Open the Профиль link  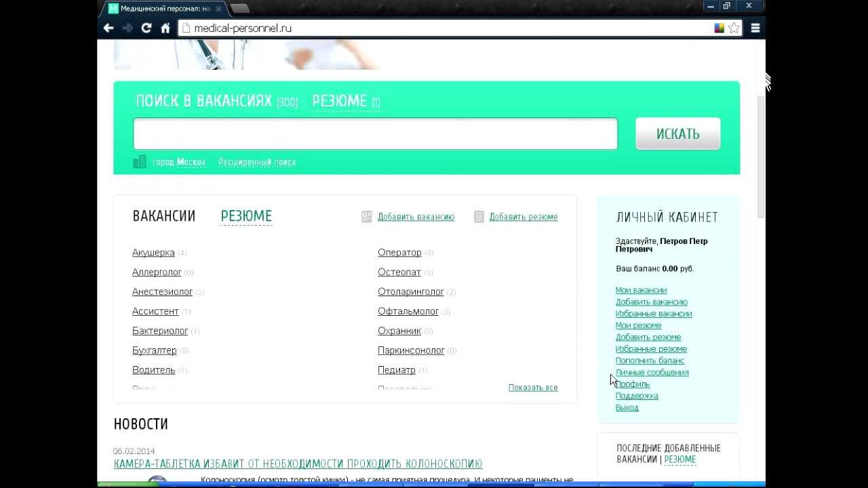633,384
